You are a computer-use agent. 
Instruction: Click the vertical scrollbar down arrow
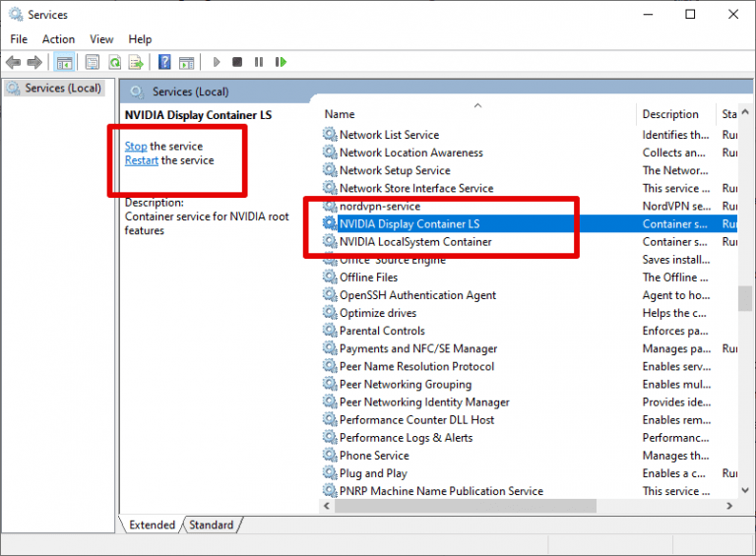[x=745, y=490]
